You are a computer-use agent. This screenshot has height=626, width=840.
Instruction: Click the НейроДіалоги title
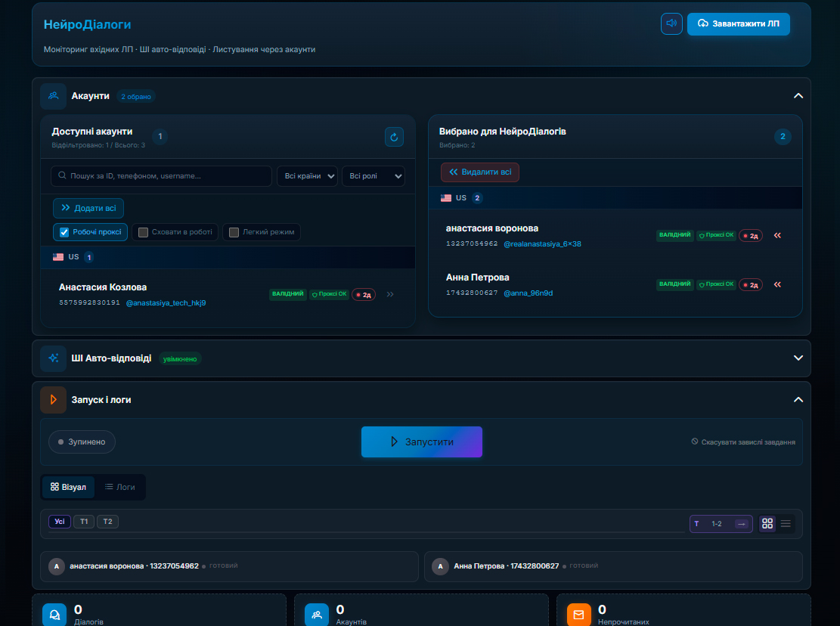coord(87,25)
